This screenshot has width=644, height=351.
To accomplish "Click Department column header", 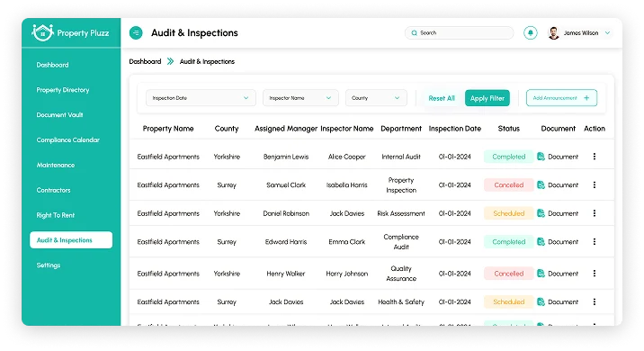I will (x=401, y=129).
